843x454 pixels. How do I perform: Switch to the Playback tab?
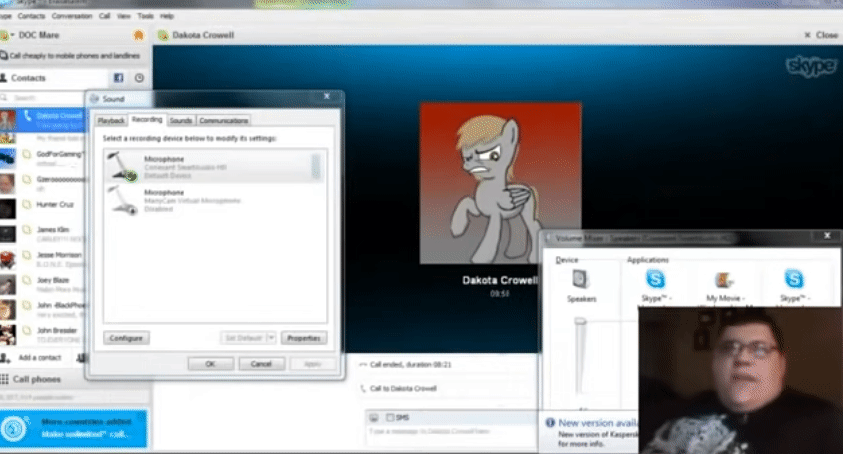[111, 120]
